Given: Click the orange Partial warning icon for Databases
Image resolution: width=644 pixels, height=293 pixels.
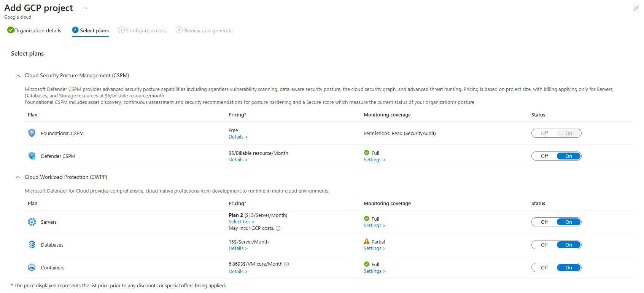Looking at the screenshot, I should point(367,241).
